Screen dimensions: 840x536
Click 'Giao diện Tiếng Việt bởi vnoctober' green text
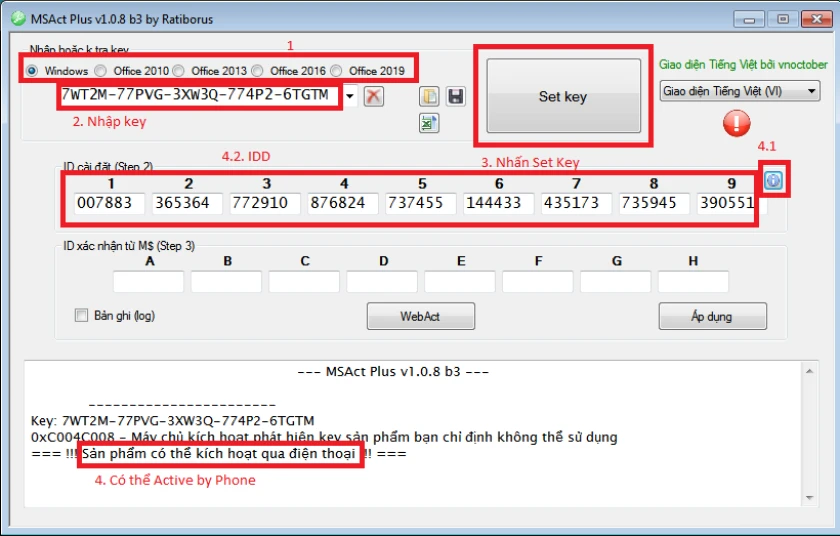pos(743,65)
